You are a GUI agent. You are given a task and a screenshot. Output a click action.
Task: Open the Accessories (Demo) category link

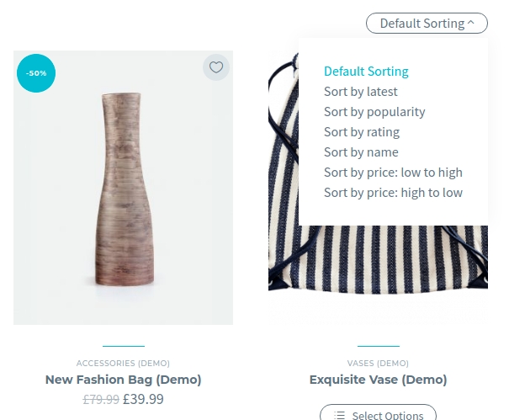pos(123,364)
